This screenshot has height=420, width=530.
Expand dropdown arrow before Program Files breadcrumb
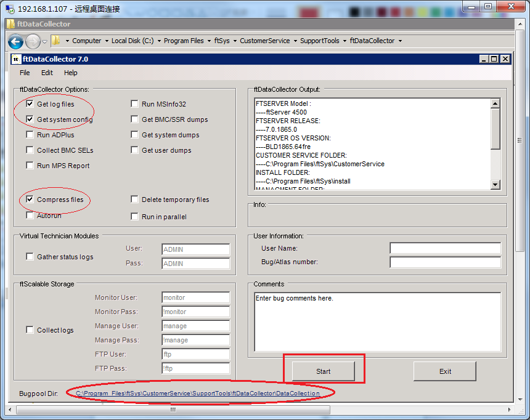[159, 41]
